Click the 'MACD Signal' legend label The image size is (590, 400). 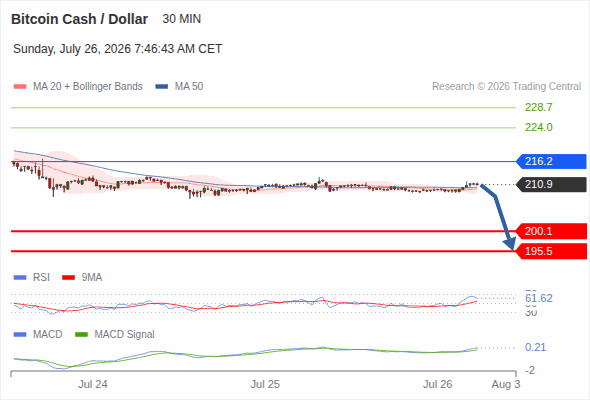[125, 335]
